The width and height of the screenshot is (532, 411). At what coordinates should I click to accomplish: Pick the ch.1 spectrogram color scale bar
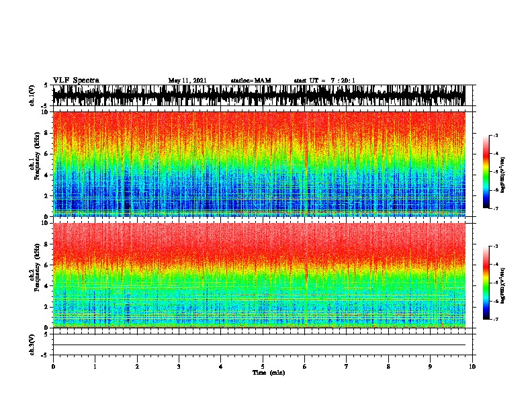tap(486, 172)
